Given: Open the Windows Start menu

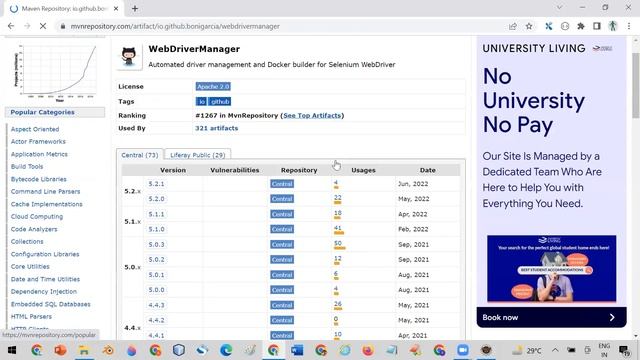Looking at the screenshot, I should [11, 350].
